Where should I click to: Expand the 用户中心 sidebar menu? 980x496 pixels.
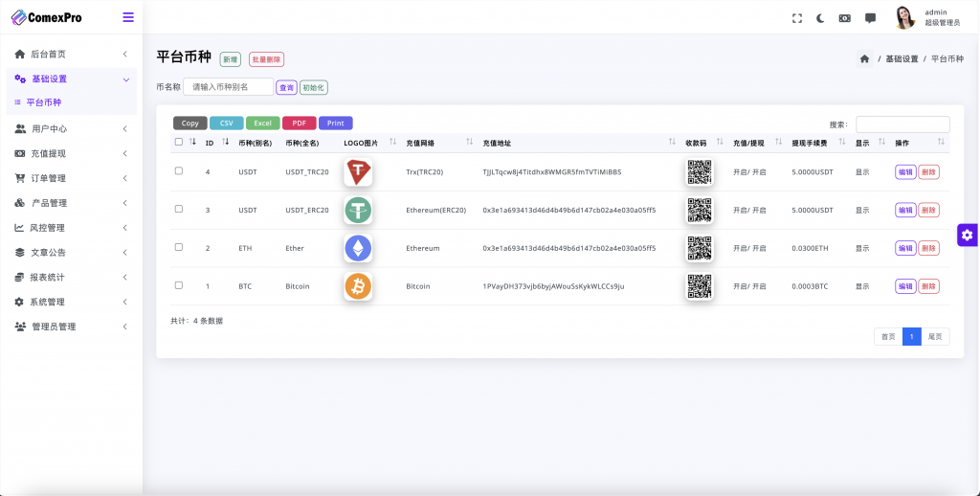(x=72, y=128)
